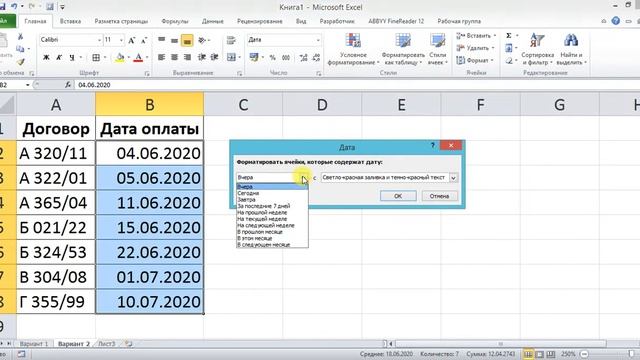Click OK in the Дата dialog
The height and width of the screenshot is (360, 640).
point(398,196)
